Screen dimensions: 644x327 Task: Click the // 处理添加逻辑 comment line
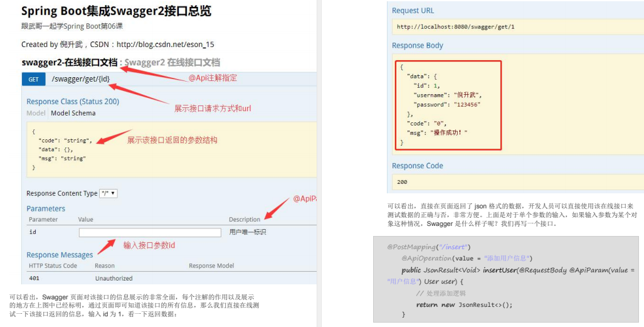click(x=441, y=293)
